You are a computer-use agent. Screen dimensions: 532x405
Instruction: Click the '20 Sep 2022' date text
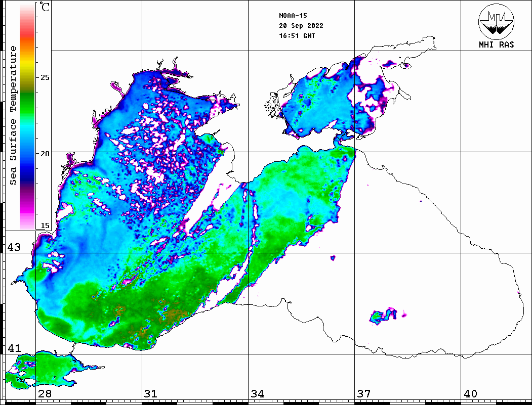[301, 26]
